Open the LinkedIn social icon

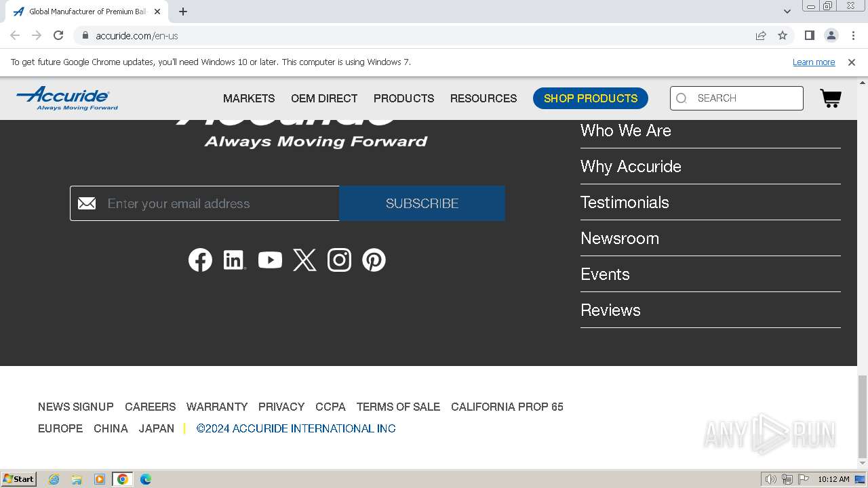(x=235, y=260)
